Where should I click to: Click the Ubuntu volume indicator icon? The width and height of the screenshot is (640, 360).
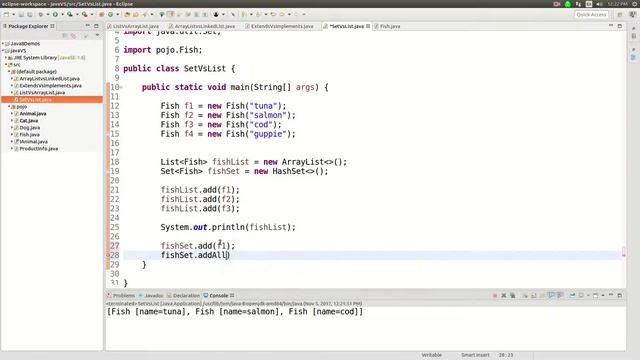coord(599,4)
